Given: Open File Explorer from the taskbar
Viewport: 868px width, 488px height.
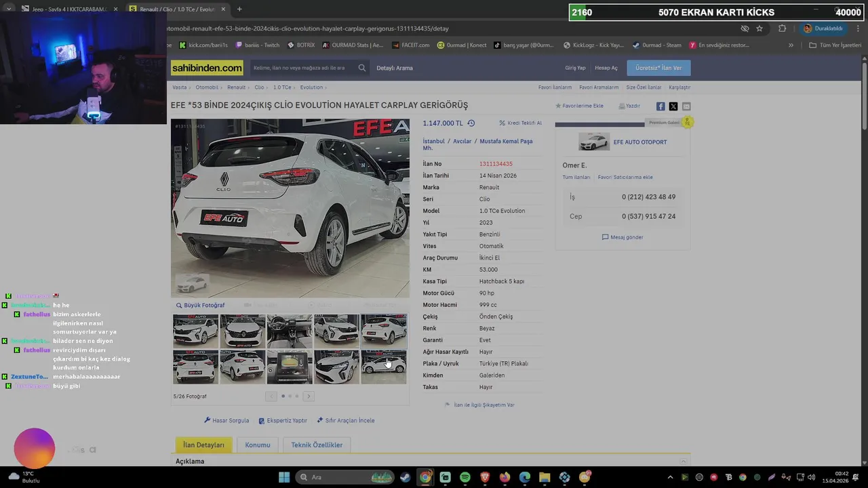Looking at the screenshot, I should click(x=545, y=477).
